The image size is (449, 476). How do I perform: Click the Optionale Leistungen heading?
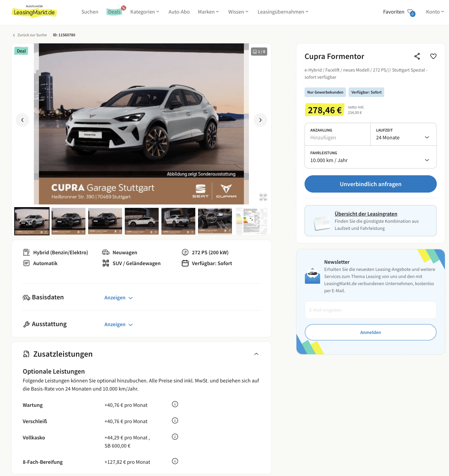click(54, 371)
